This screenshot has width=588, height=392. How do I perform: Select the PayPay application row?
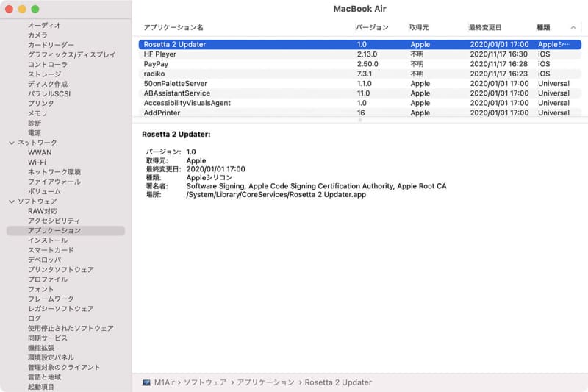click(x=360, y=64)
